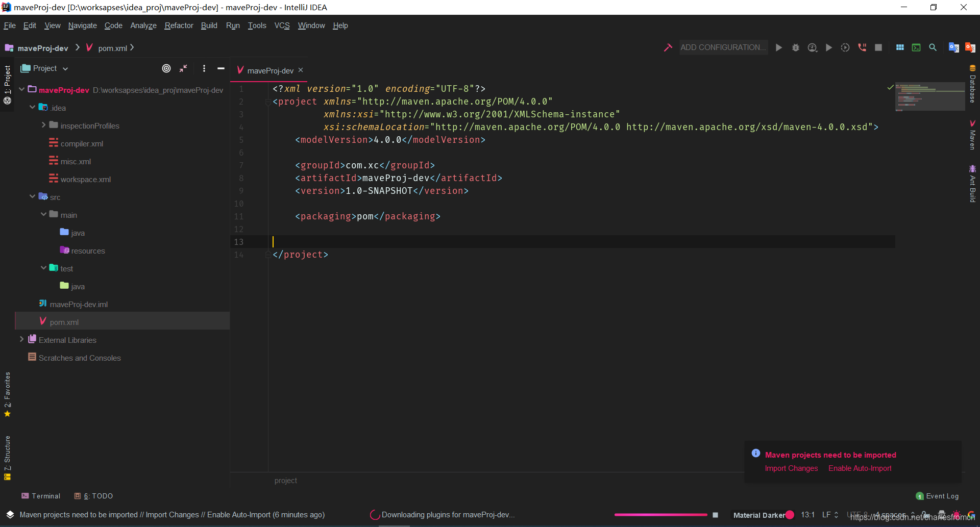Select mavenProj-dev.iml file
This screenshot has width=980, height=527.
click(x=79, y=305)
